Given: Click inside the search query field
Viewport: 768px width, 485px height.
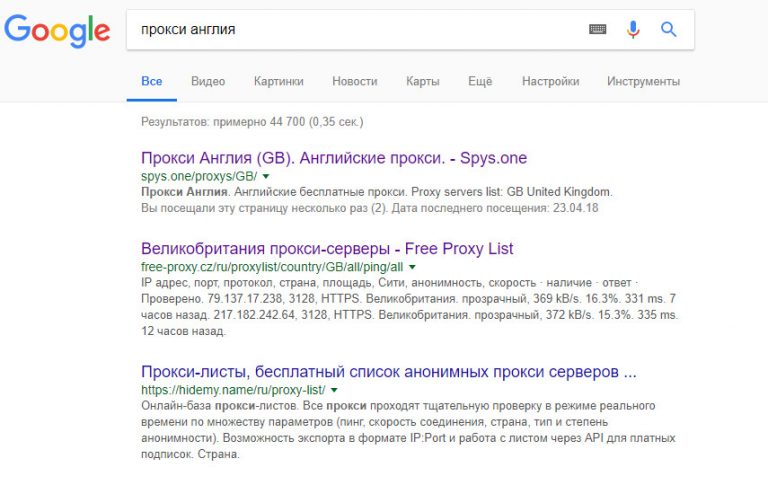Looking at the screenshot, I should tap(358, 29).
